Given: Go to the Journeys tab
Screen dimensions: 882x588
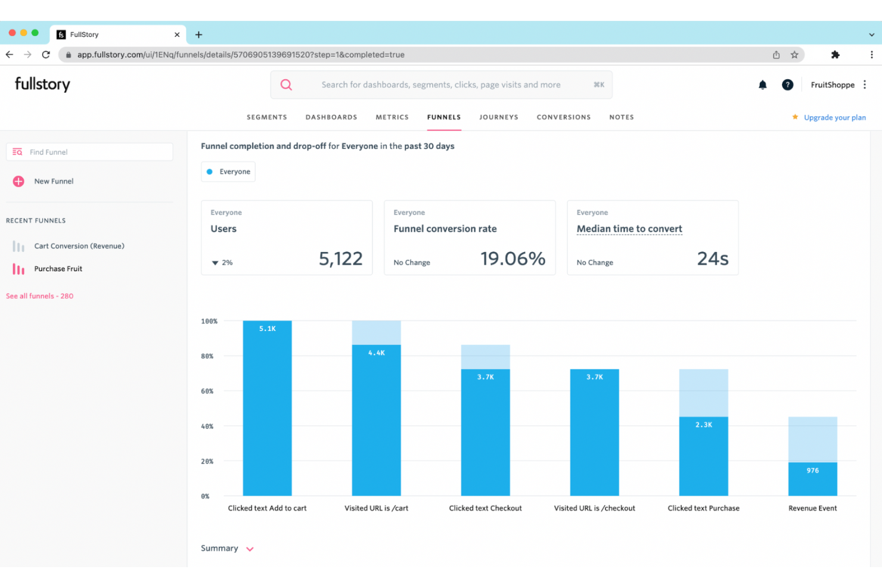Looking at the screenshot, I should click(x=498, y=117).
